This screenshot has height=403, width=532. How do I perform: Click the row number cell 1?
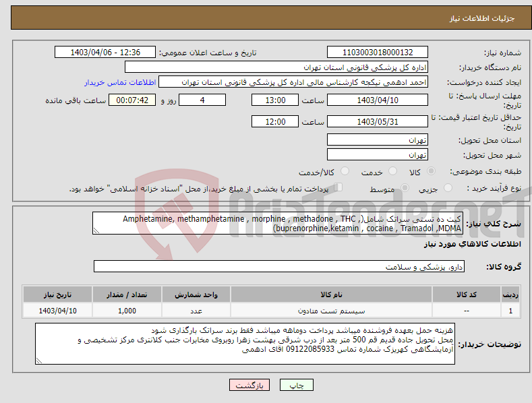[x=510, y=311]
